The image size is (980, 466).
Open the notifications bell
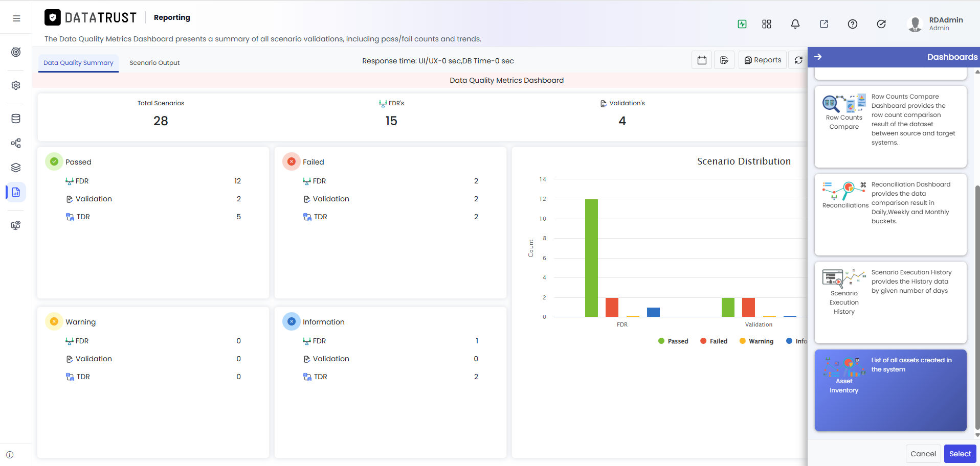(795, 24)
